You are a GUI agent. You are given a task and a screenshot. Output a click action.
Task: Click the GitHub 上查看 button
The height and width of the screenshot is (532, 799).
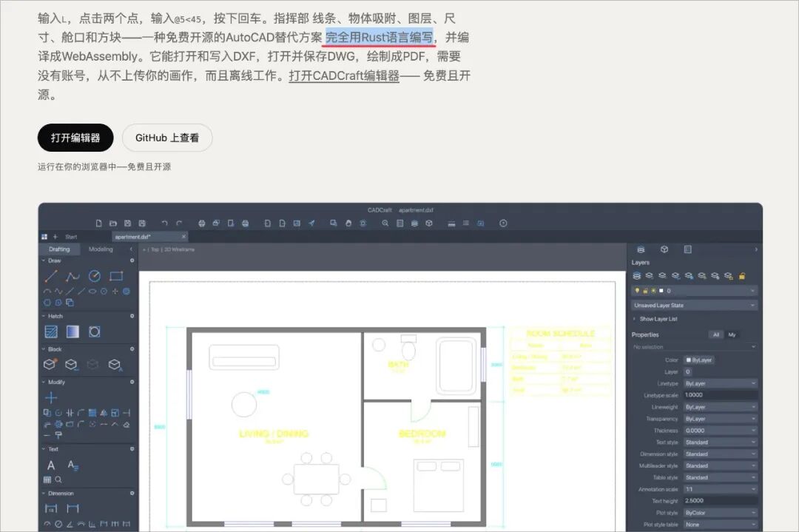tap(167, 138)
